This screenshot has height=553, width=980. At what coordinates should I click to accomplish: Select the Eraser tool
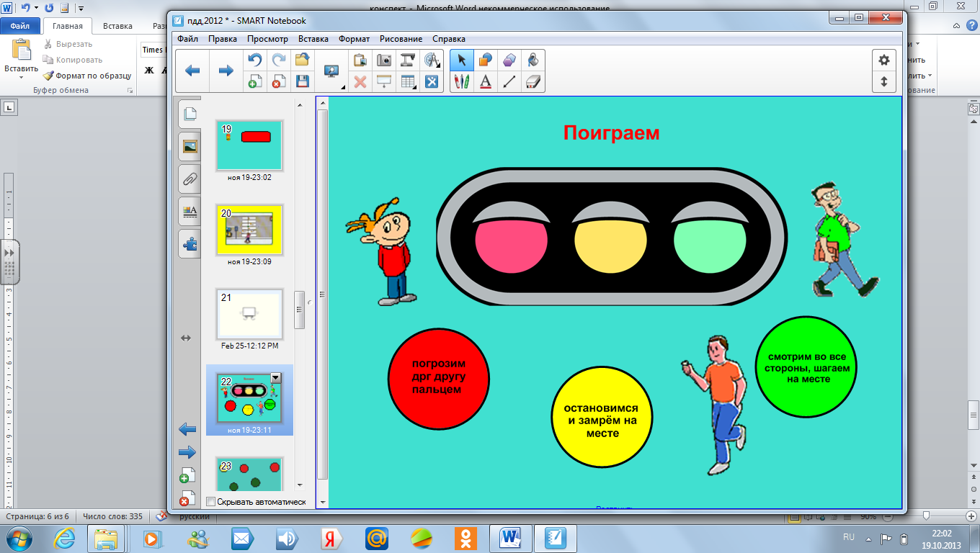(x=533, y=81)
